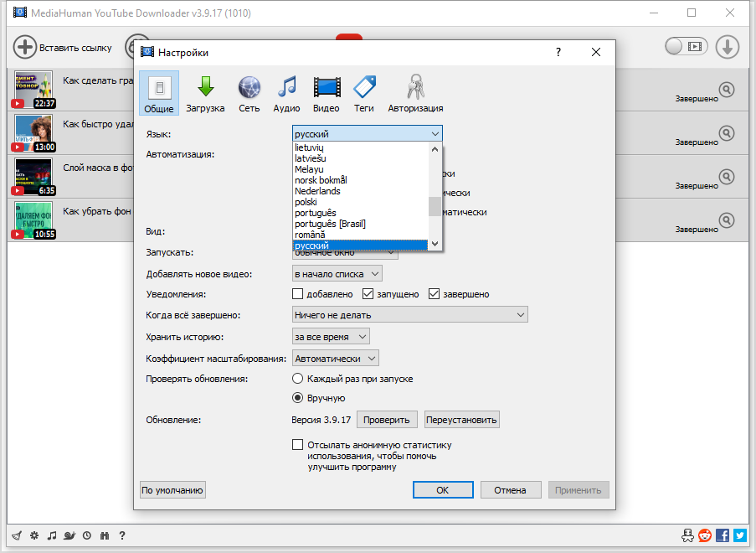Enable anonymous usage statistics checkbox
Screen dimensions: 756x553
(297, 444)
